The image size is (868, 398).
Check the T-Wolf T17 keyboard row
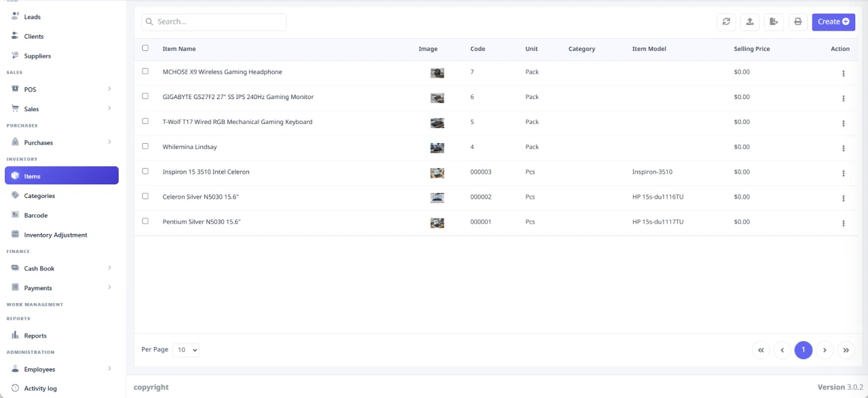(145, 121)
